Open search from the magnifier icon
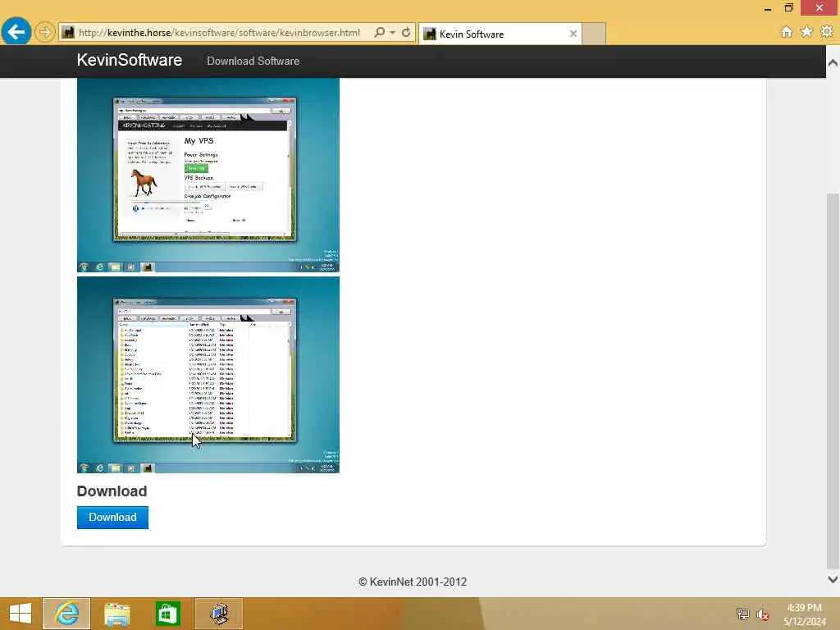Image resolution: width=840 pixels, height=630 pixels. click(x=379, y=33)
